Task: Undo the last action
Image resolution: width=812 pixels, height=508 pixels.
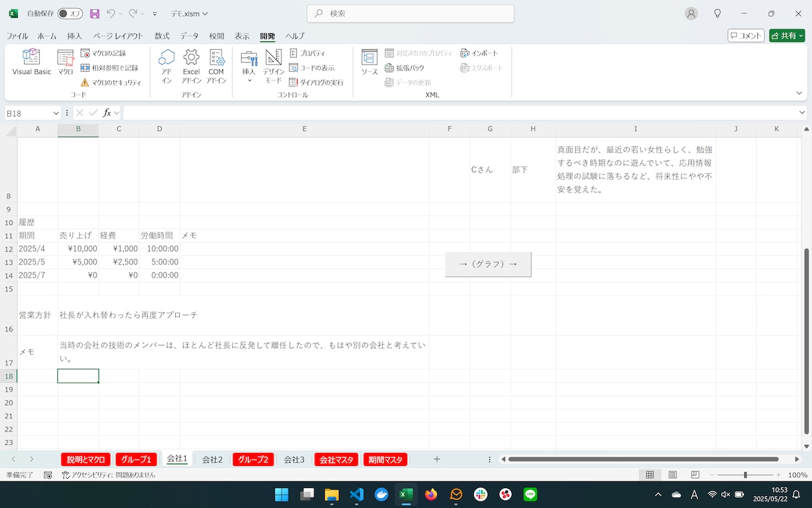Action: 111,13
